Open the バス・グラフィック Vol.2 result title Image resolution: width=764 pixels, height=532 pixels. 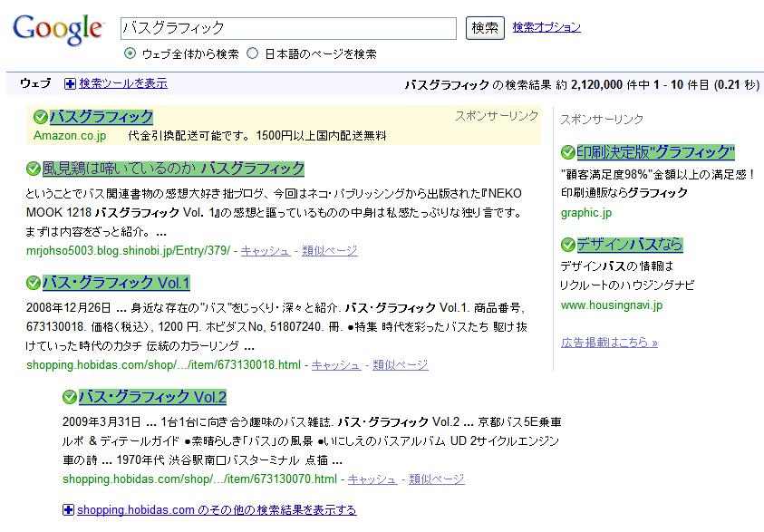pos(152,397)
